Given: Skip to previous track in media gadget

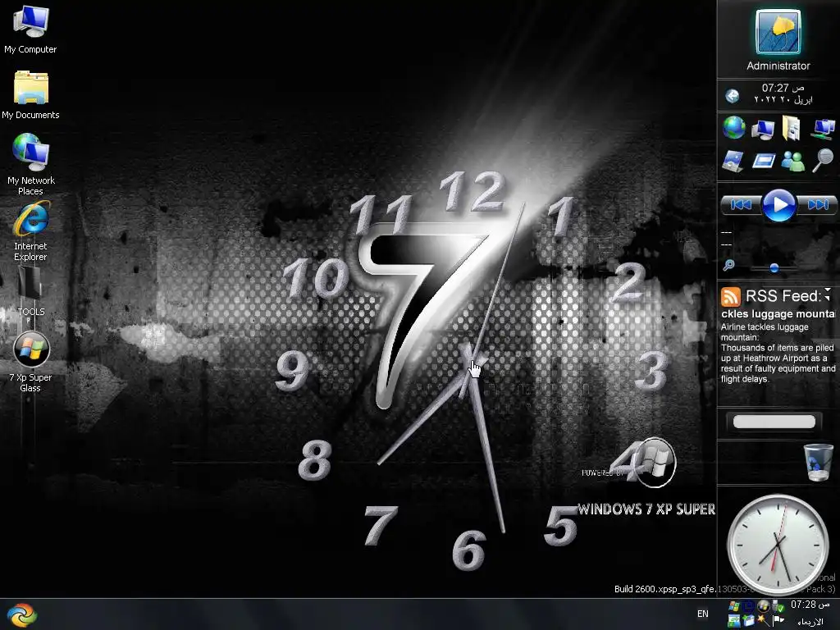Looking at the screenshot, I should (741, 204).
